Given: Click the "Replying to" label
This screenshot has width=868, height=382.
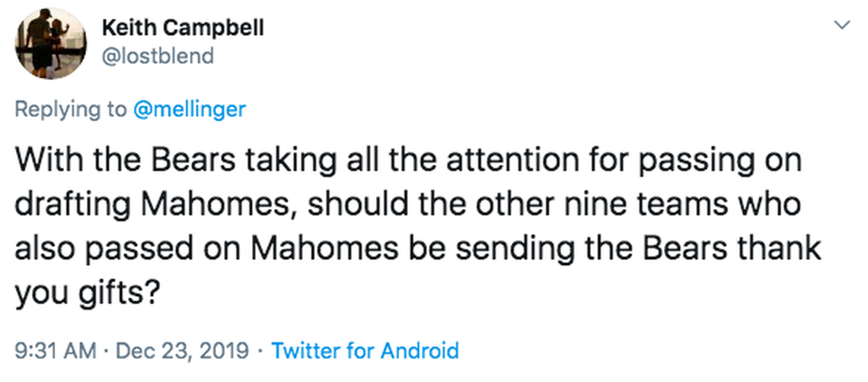Looking at the screenshot, I should coord(71,109).
